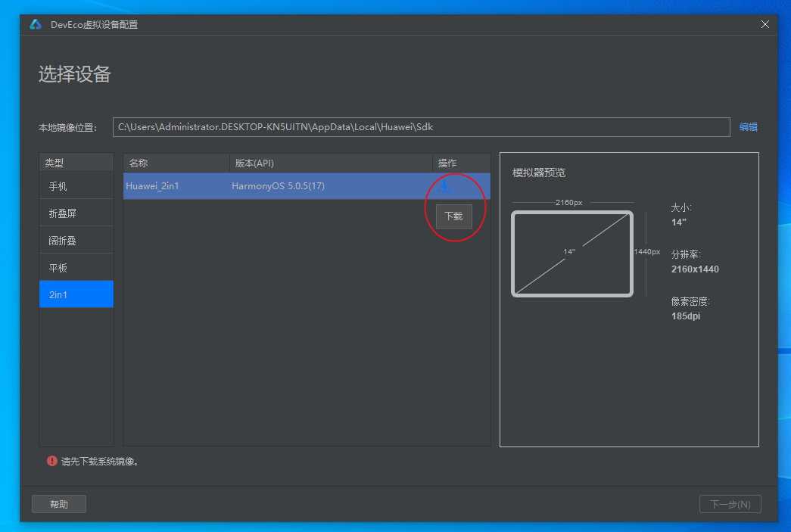Click the 操作 column header
Screen dimensions: 791x532
tap(460, 163)
